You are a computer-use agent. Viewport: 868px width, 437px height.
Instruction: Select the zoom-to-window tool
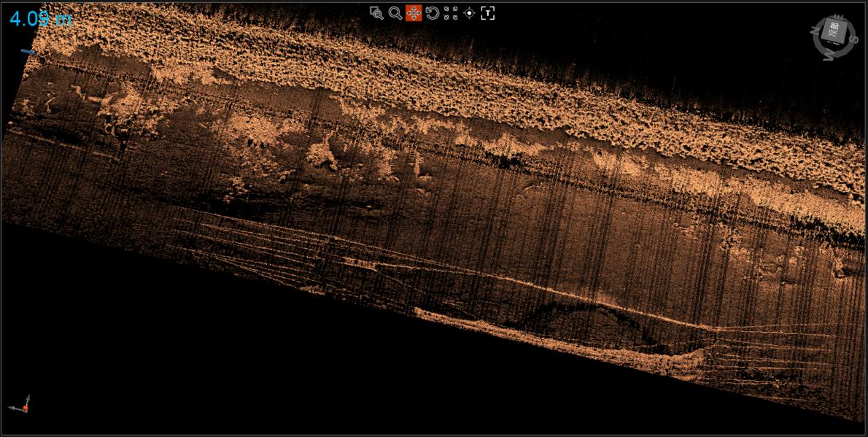click(376, 13)
